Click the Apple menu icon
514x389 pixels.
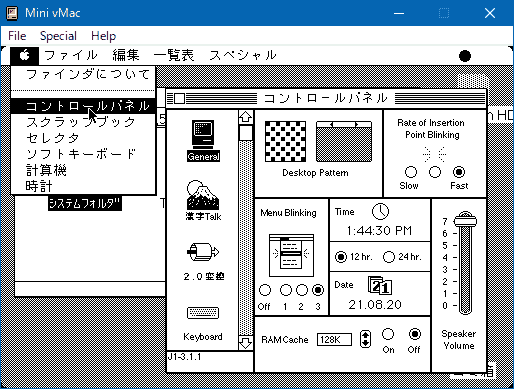click(x=24, y=55)
